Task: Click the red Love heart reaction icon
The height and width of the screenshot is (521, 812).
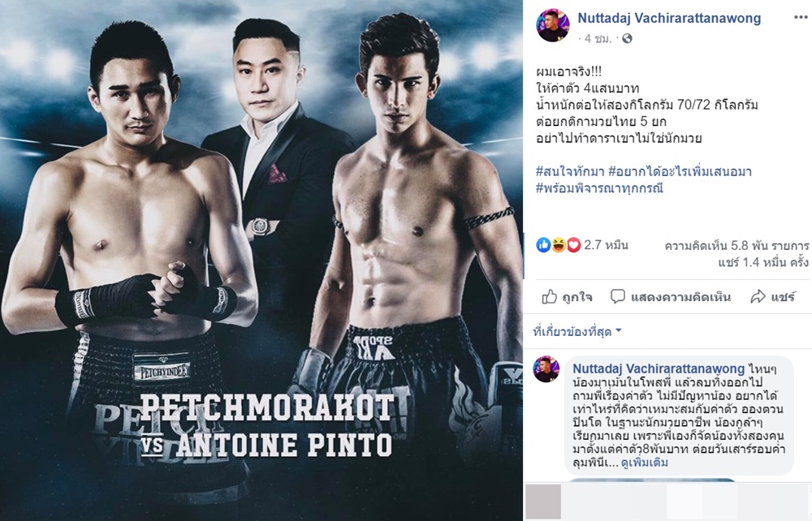Action: point(573,245)
